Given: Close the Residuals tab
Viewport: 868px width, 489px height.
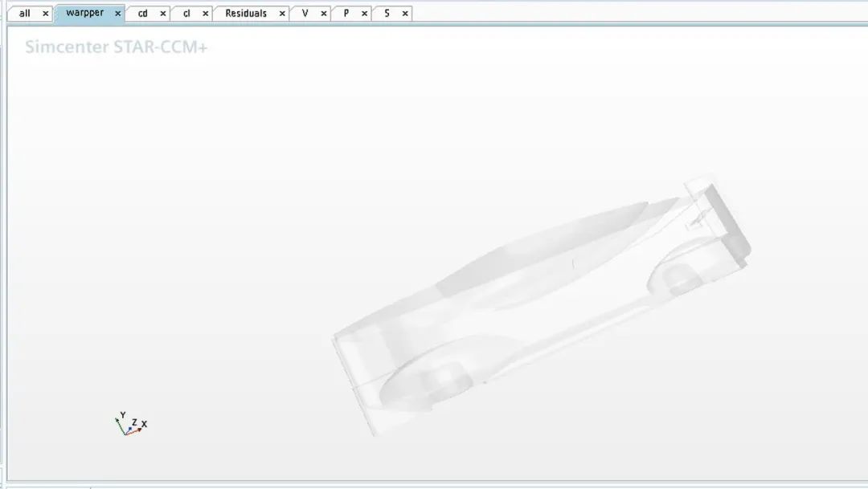Looking at the screenshot, I should (x=282, y=14).
